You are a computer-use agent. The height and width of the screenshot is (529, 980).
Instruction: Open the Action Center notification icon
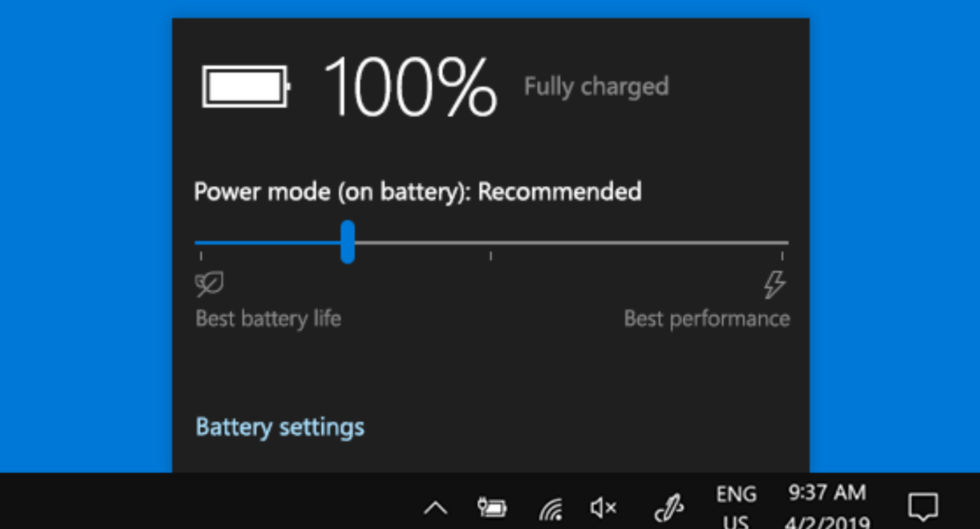(x=923, y=506)
